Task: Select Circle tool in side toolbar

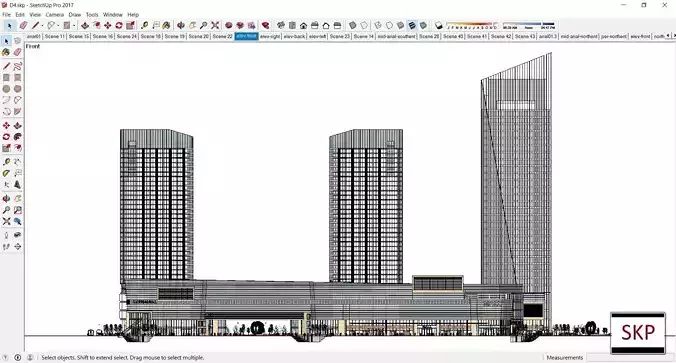Action: pyautogui.click(x=6, y=89)
